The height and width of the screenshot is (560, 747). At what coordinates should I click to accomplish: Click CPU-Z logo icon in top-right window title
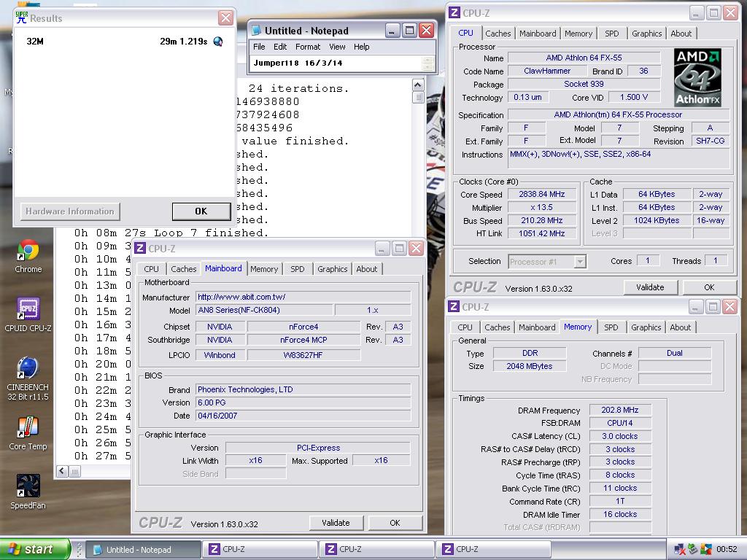(455, 13)
